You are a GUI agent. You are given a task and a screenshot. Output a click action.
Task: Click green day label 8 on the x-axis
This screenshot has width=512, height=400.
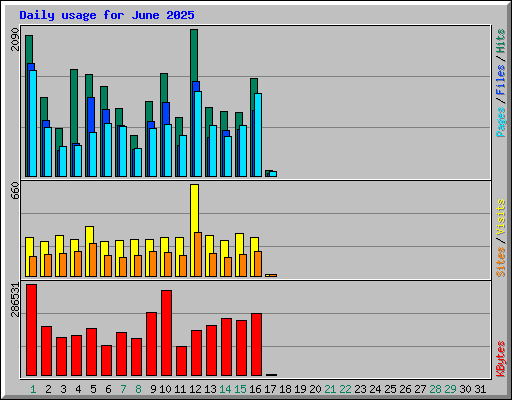coord(138,389)
